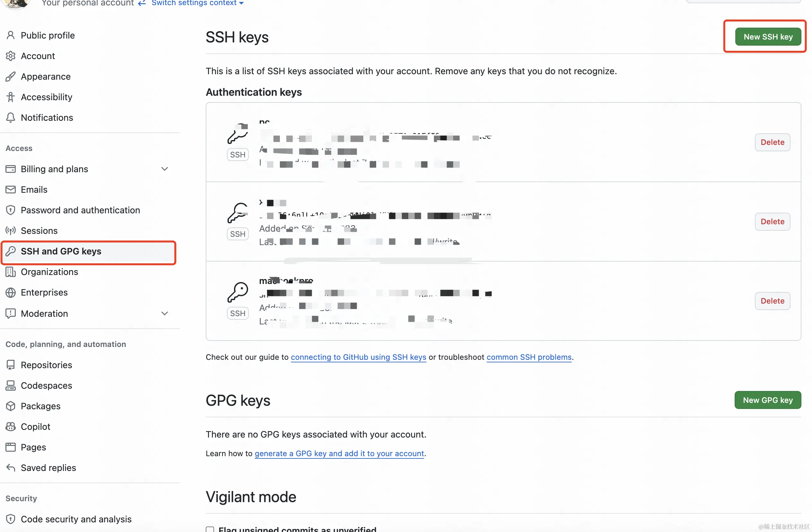Image resolution: width=812 pixels, height=532 pixels.
Task: Open the Switch settings context dropdown
Action: point(197,3)
